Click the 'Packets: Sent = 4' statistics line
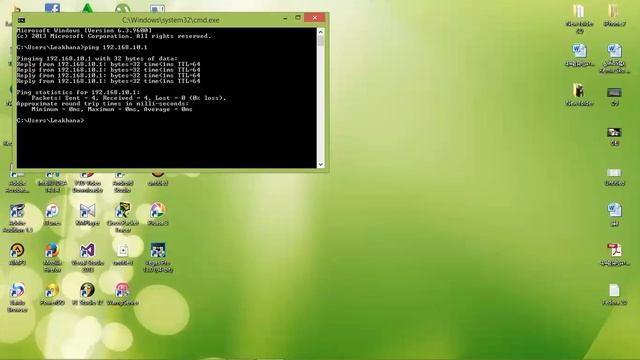The width and height of the screenshot is (640, 360). (x=129, y=98)
